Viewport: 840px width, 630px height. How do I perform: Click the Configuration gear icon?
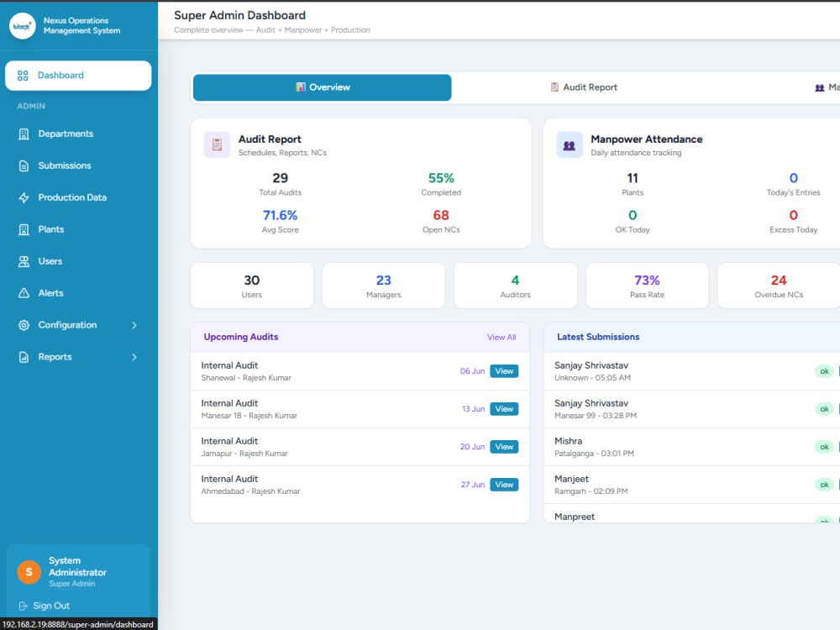coord(24,325)
